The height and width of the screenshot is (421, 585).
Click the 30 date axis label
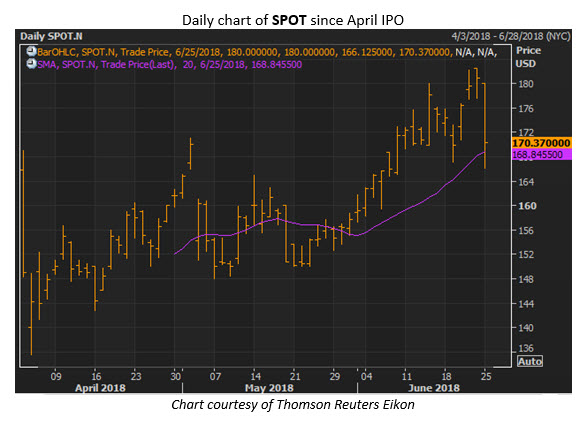pos(176,376)
